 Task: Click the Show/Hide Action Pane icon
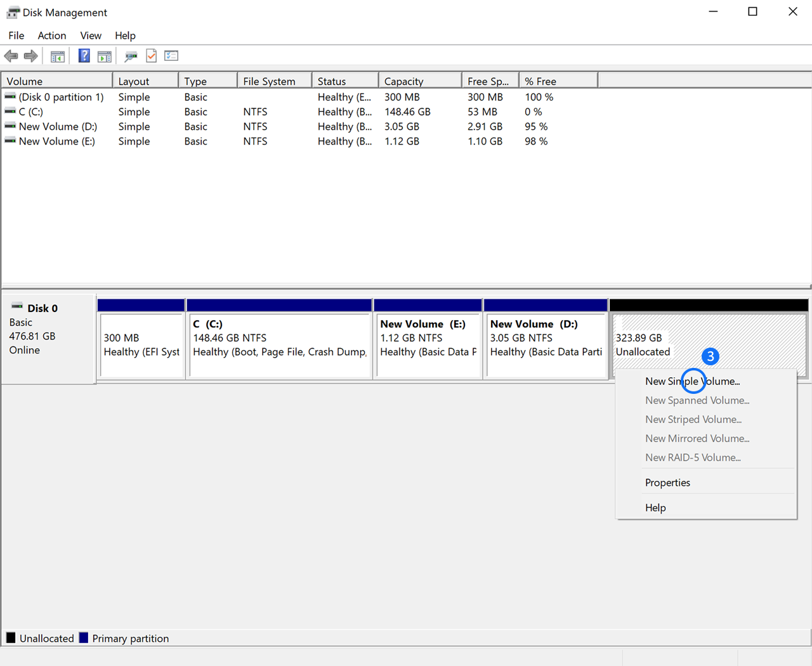pyautogui.click(x=105, y=56)
